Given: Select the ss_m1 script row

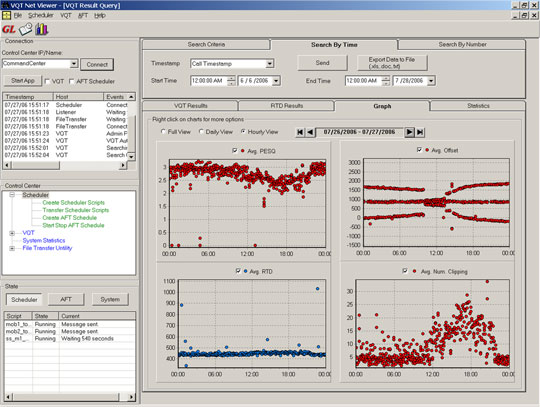Looking at the screenshot, I should (69, 339).
